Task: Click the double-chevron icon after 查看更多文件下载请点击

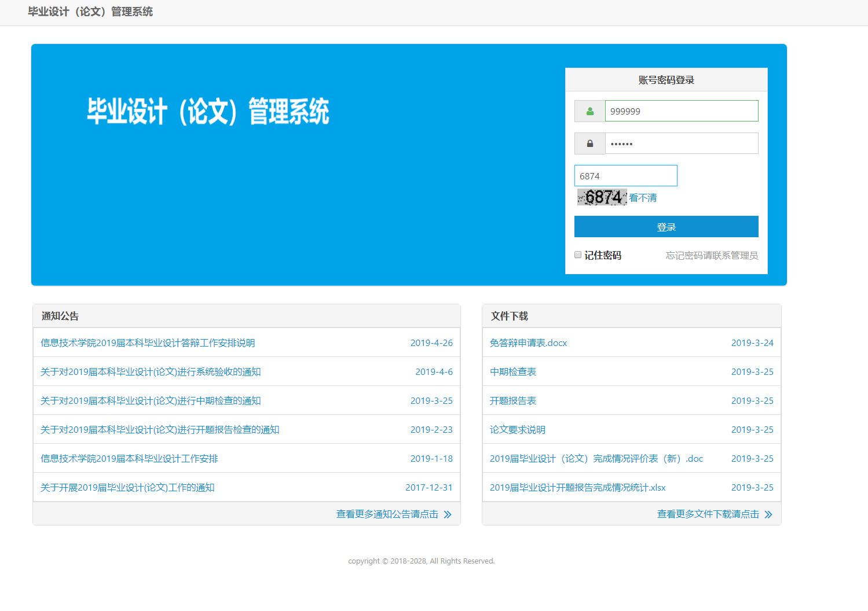Action: click(x=769, y=513)
